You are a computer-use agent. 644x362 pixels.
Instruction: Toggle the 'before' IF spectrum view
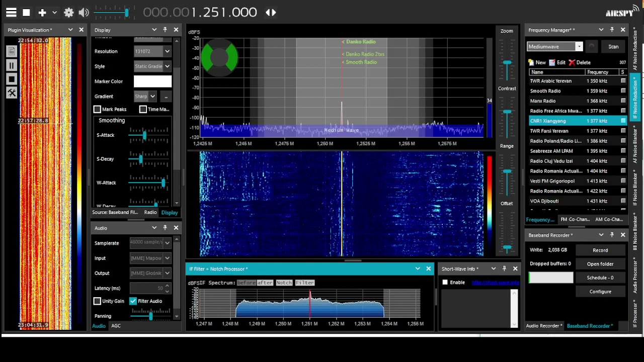[247, 283]
